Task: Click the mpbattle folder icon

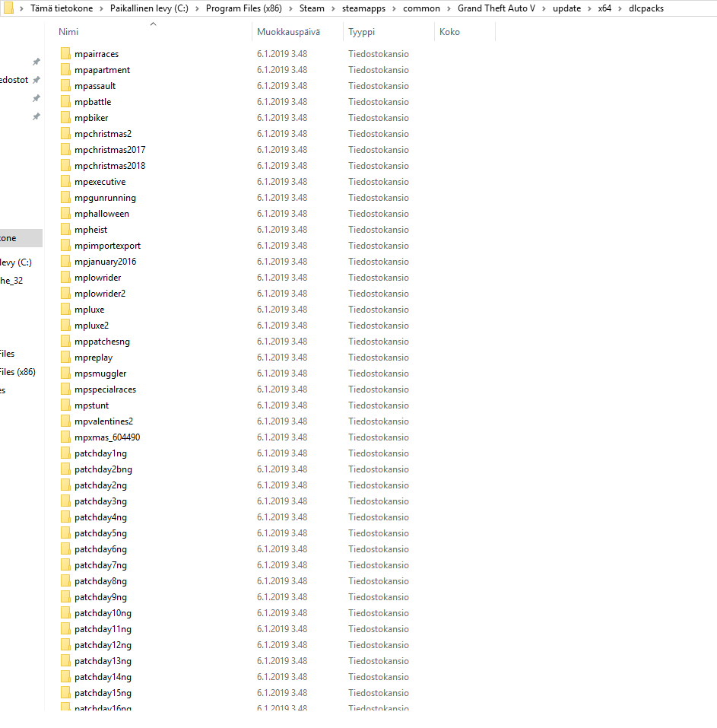Action: [65, 102]
